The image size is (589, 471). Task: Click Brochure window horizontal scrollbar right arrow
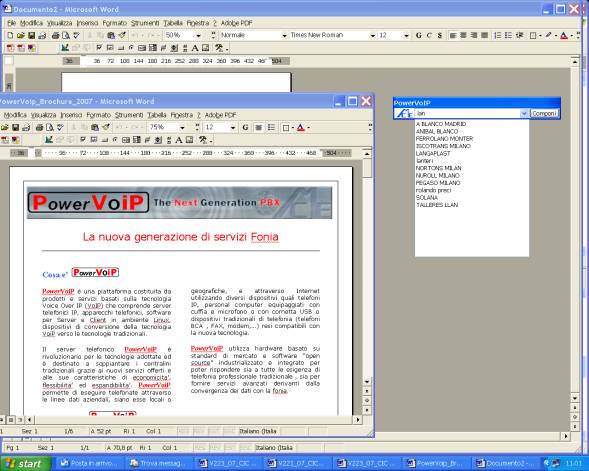pyautogui.click(x=358, y=420)
